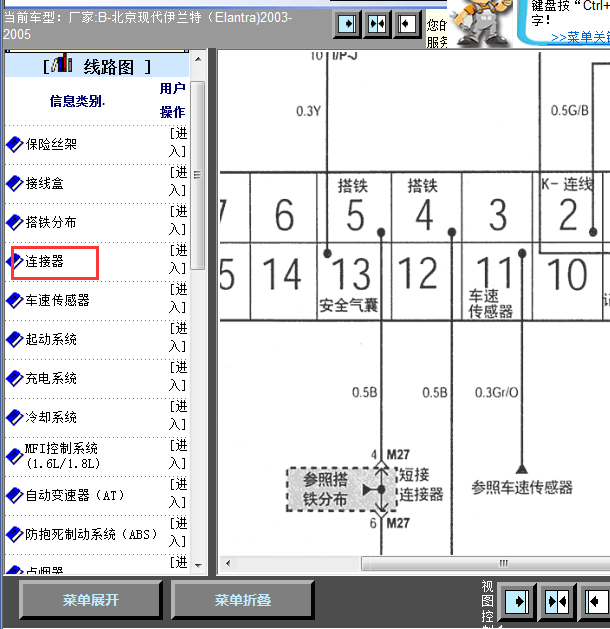The width and height of the screenshot is (610, 629).
Task: Click the diagram scroll-left arrow
Action: (227, 563)
